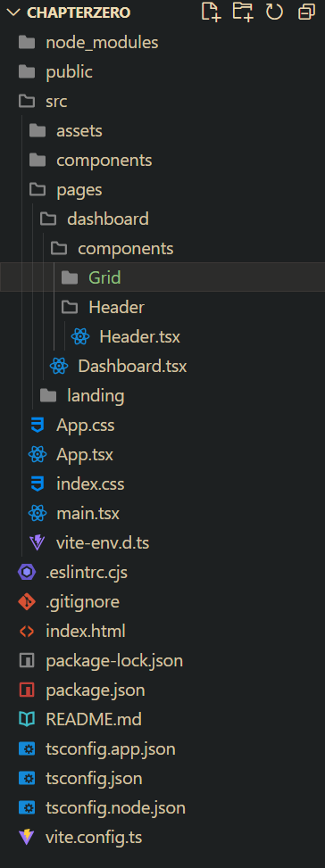Click the Vite icon beside vite-env.d.ts
This screenshot has width=325, height=868.
click(x=37, y=543)
